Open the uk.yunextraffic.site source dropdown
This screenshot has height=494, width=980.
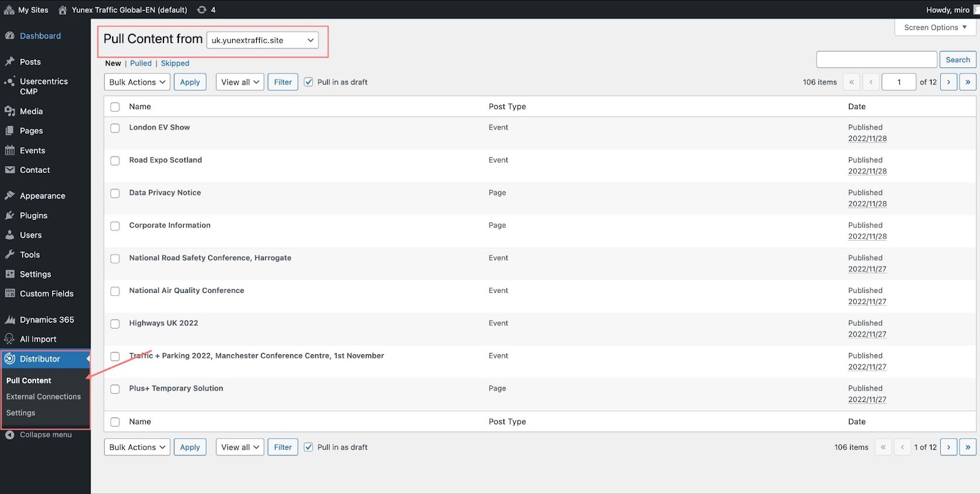click(x=262, y=40)
